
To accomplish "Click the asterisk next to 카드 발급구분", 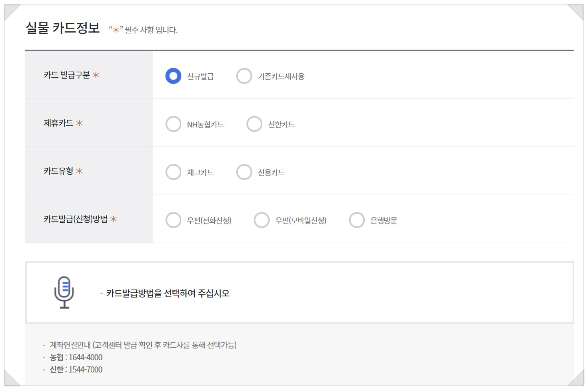I will coord(96,75).
